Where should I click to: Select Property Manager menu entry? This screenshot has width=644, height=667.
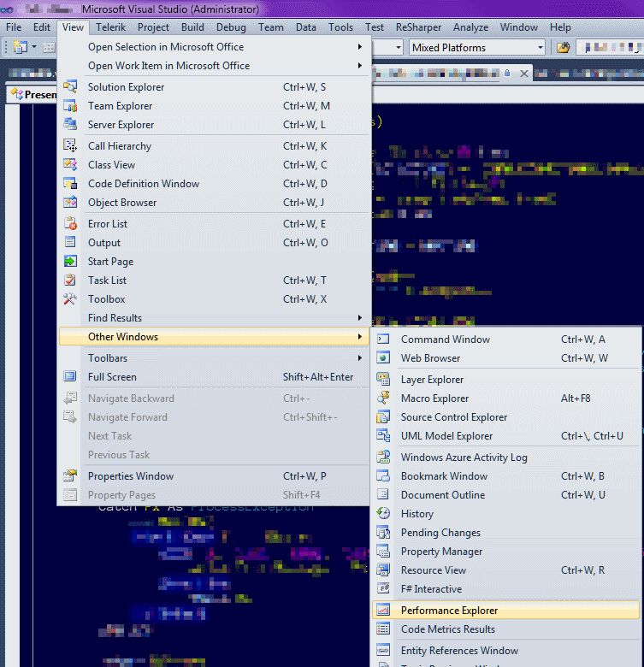click(505, 551)
